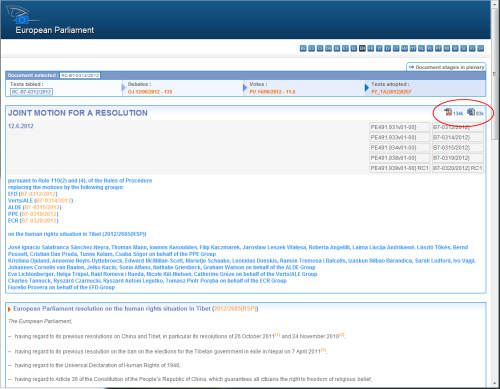Image resolution: width=500 pixels, height=389 pixels.
Task: Select the PE491.933v01-00 reference cell
Action: 400,137
